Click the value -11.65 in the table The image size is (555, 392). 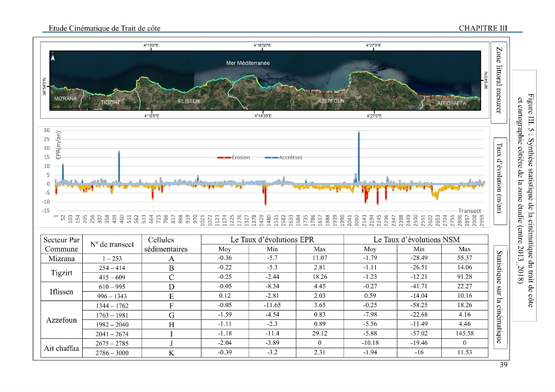tap(272, 305)
